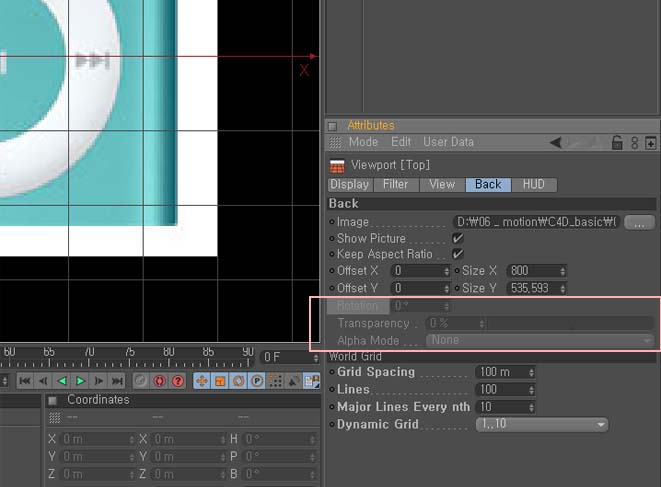Click the Grid Spacing stepper arrows
This screenshot has width=661, height=487.
point(532,372)
